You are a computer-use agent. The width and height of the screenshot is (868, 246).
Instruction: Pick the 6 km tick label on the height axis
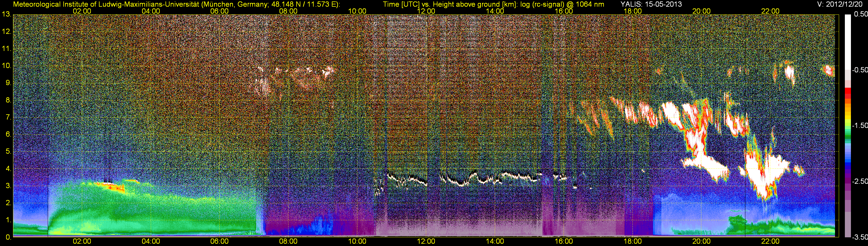[8, 135]
